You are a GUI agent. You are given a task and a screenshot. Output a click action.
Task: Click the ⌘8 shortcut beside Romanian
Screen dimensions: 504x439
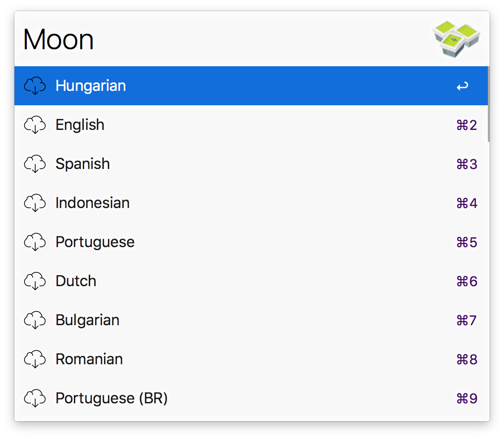pyautogui.click(x=467, y=359)
